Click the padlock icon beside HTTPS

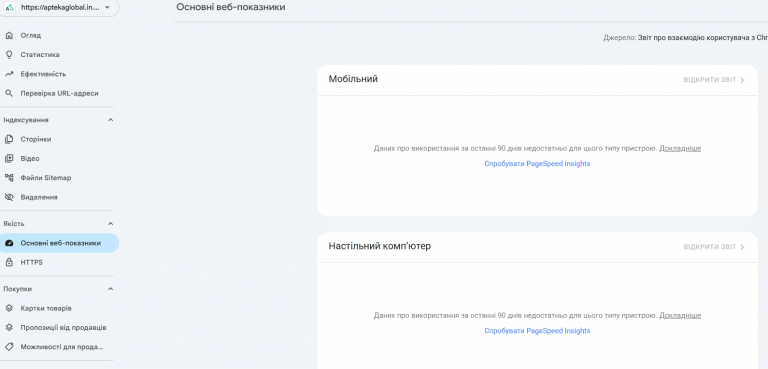(x=9, y=262)
